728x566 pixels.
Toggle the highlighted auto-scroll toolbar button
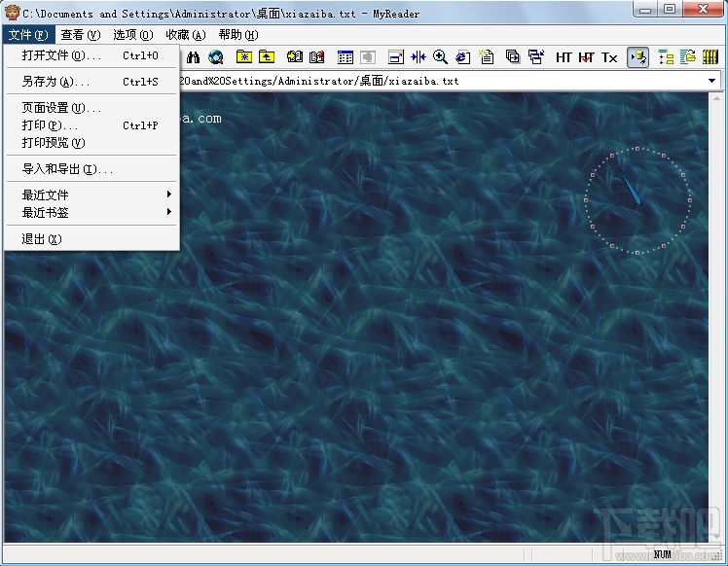click(638, 57)
